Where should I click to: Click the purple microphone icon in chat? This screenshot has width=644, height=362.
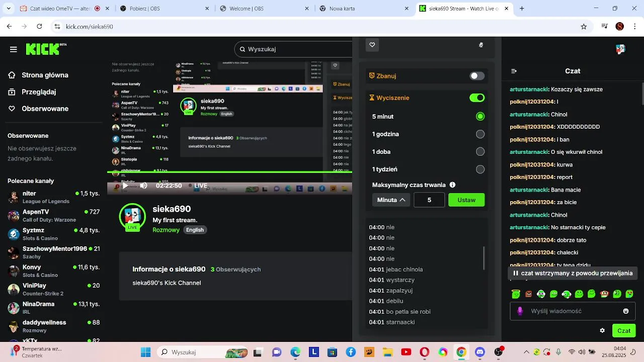(520, 311)
